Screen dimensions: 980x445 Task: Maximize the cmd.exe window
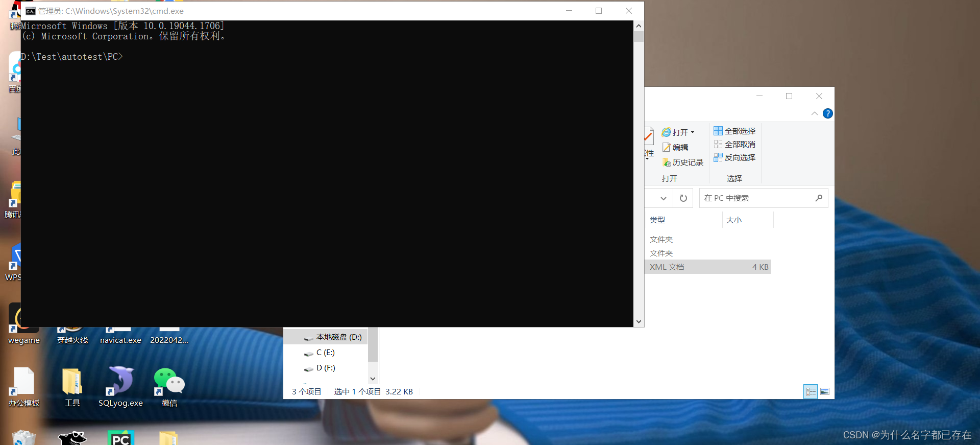(x=599, y=11)
